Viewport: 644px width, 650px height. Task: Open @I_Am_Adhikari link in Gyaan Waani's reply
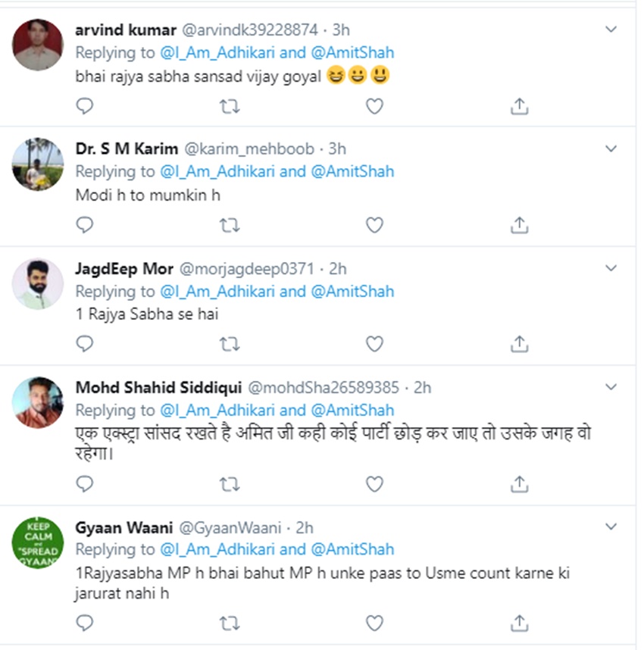pyautogui.click(x=217, y=549)
